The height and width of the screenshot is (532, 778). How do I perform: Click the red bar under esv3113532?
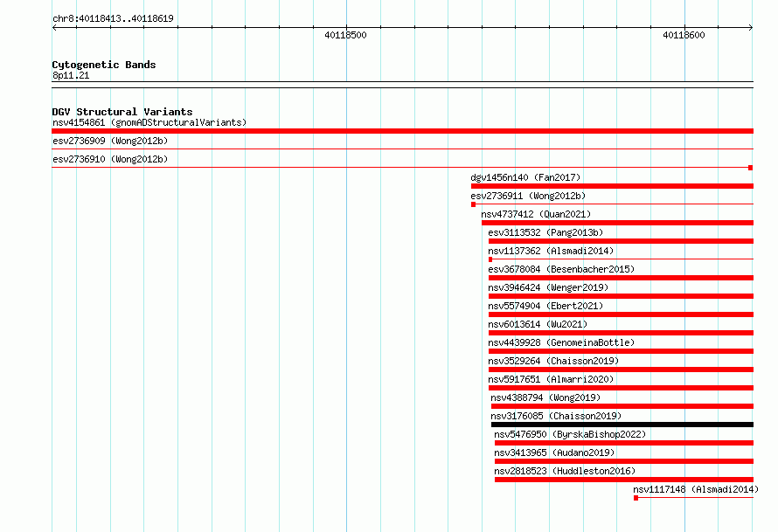click(621, 241)
